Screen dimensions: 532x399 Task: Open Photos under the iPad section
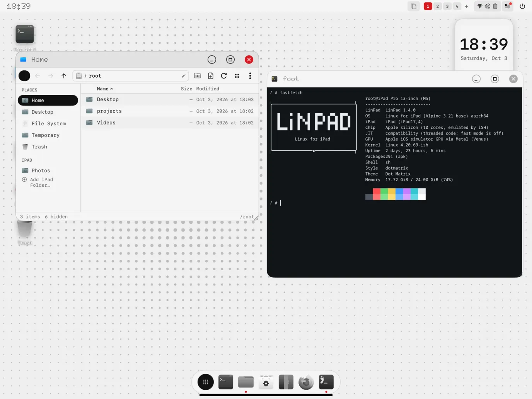tap(48, 171)
